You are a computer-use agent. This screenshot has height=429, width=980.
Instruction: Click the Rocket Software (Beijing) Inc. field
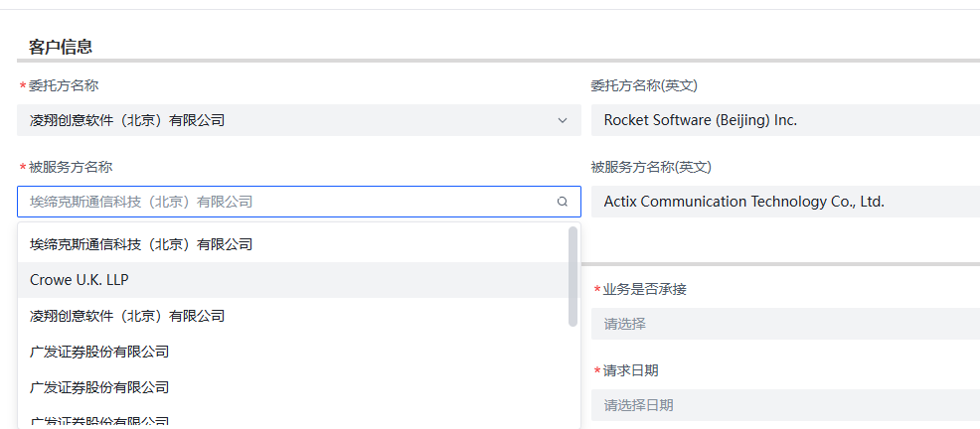(x=785, y=120)
